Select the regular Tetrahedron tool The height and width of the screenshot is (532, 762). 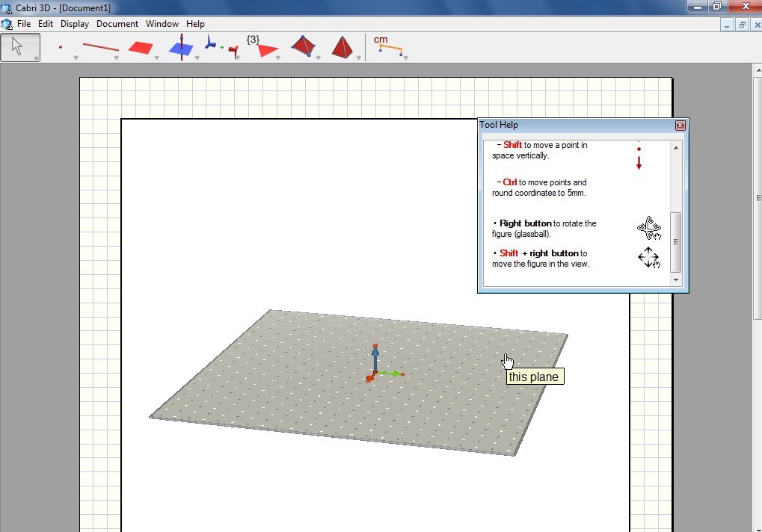click(342, 45)
